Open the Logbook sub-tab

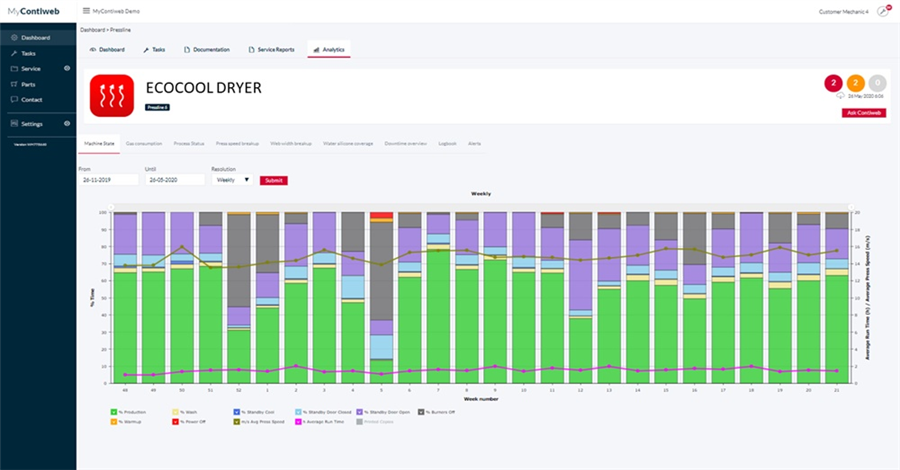point(447,143)
